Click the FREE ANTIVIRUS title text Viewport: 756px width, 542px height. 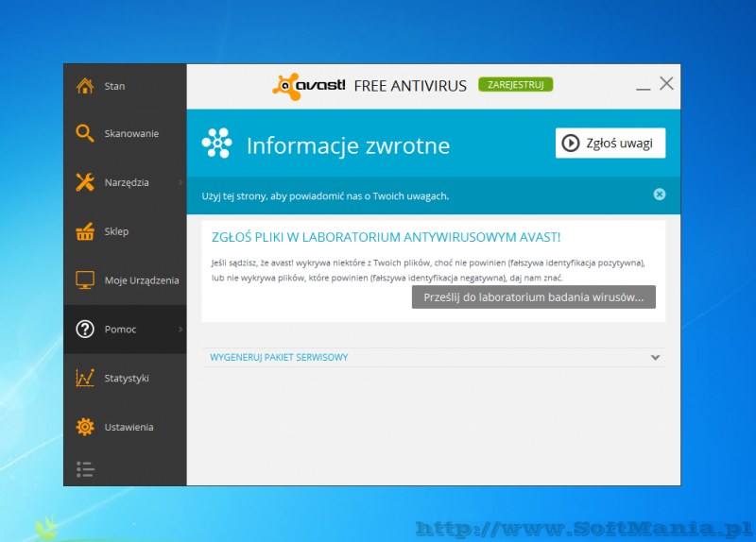click(410, 86)
